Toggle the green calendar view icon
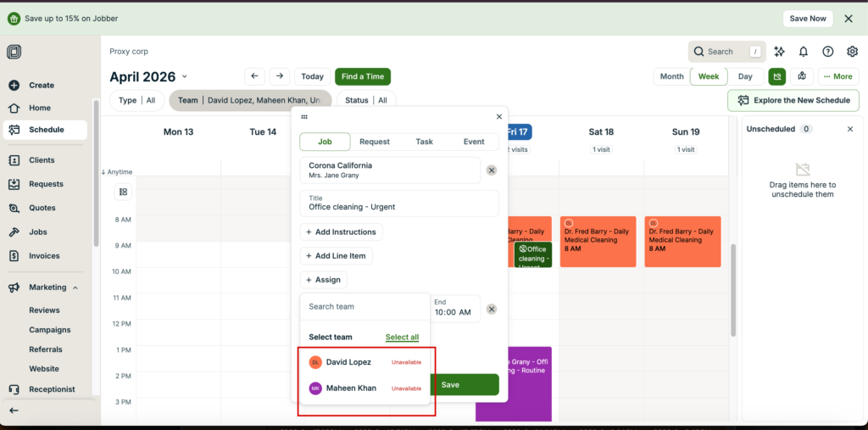 tap(776, 76)
